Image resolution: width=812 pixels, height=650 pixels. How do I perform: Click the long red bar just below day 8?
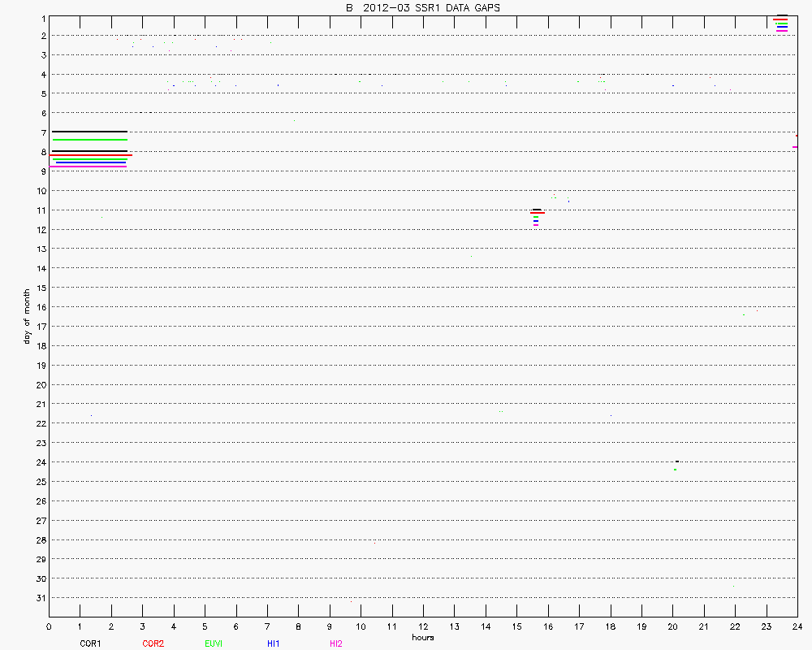point(91,154)
